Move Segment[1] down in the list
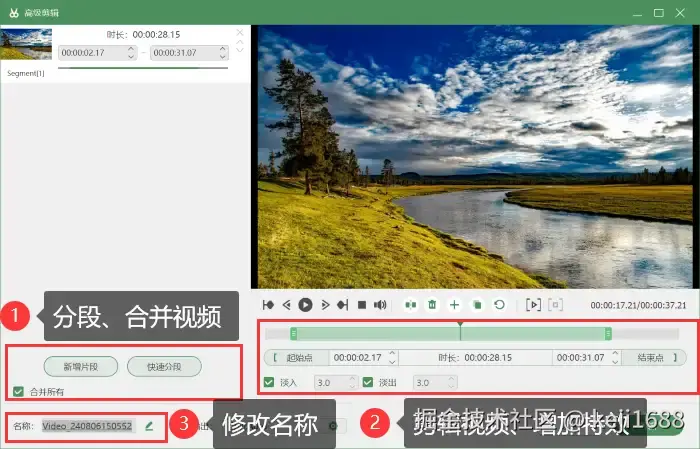This screenshot has width=700, height=449. pos(240,50)
